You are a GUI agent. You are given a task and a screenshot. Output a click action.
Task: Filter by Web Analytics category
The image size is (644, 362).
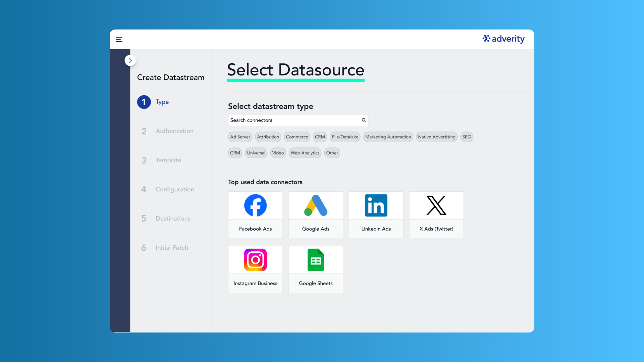pyautogui.click(x=305, y=153)
